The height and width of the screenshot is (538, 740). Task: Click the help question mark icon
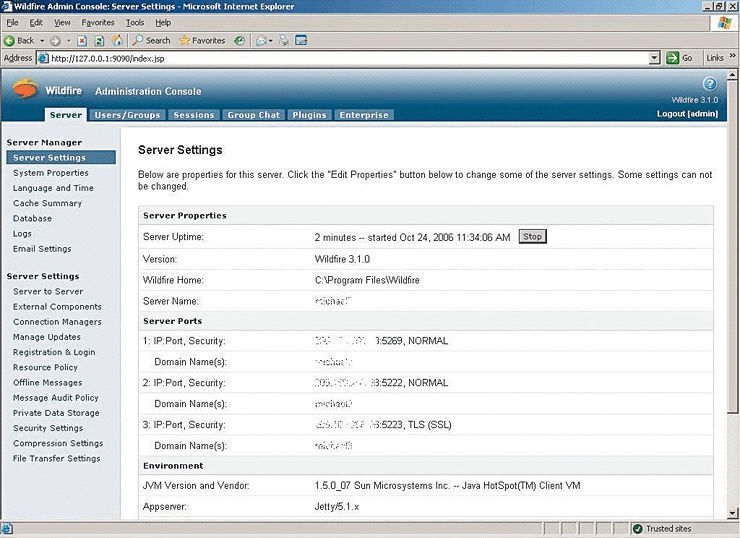tap(710, 84)
